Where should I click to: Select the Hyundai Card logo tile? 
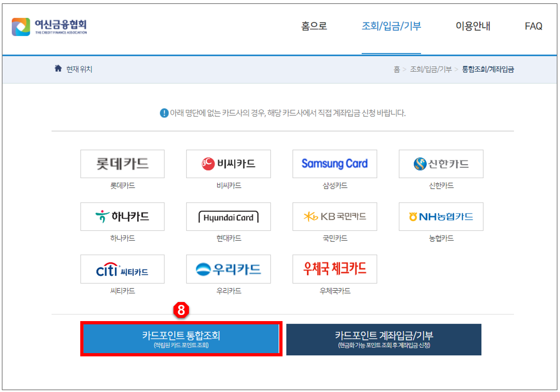click(229, 216)
